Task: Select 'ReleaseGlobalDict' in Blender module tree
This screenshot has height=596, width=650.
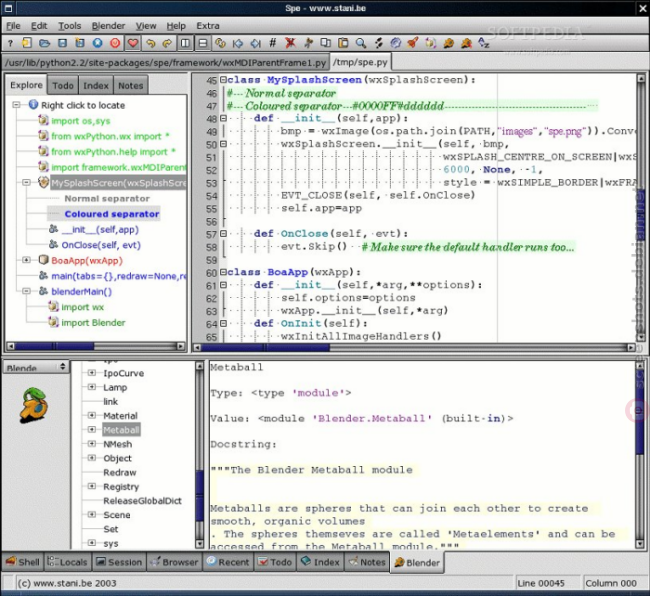Action: pyautogui.click(x=142, y=501)
